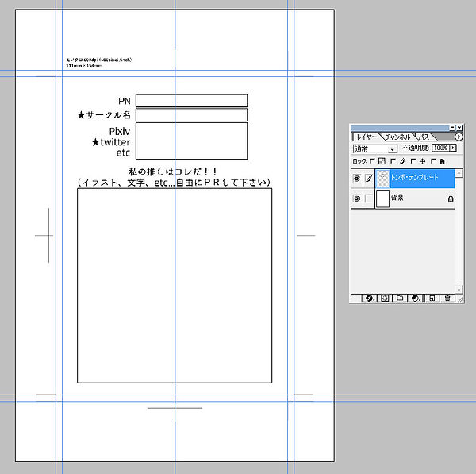Click the 100% opacity field
Screen dimensions: 476x474
coord(441,148)
